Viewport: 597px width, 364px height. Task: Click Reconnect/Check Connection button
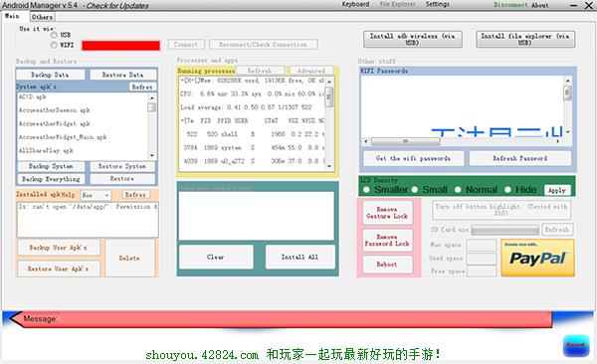(x=263, y=44)
